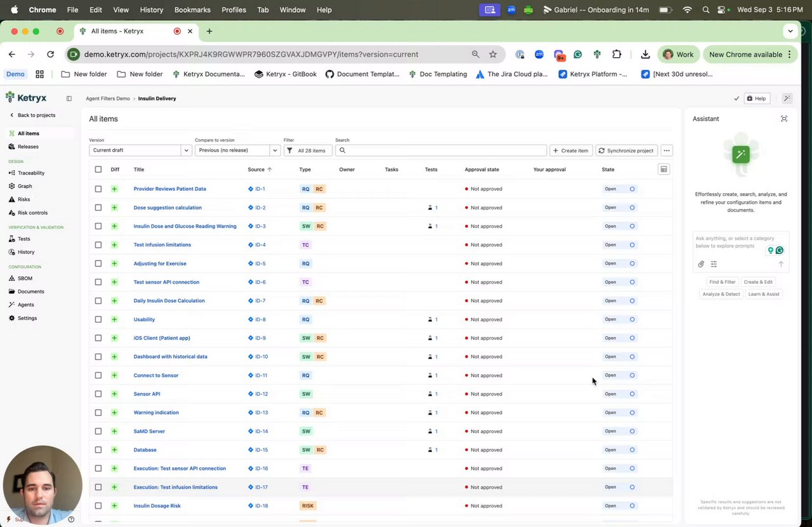This screenshot has width=812, height=527.
Task: Check the Adjusting for Exercise row
Action: click(98, 263)
